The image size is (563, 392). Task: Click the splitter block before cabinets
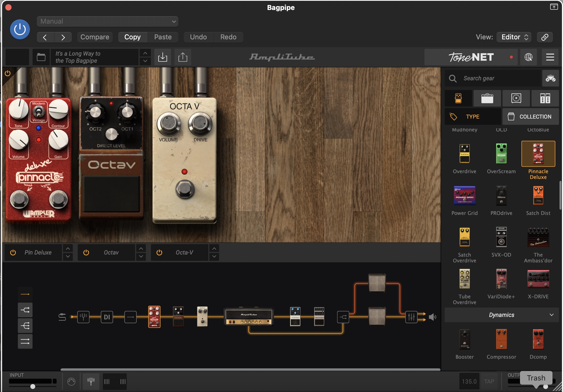pyautogui.click(x=343, y=317)
